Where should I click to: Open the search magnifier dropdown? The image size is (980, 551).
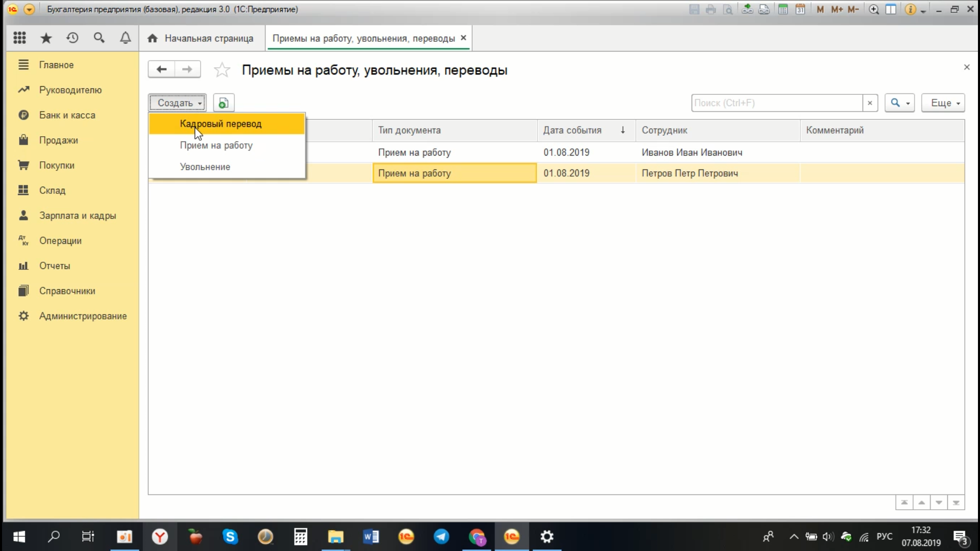pos(899,103)
